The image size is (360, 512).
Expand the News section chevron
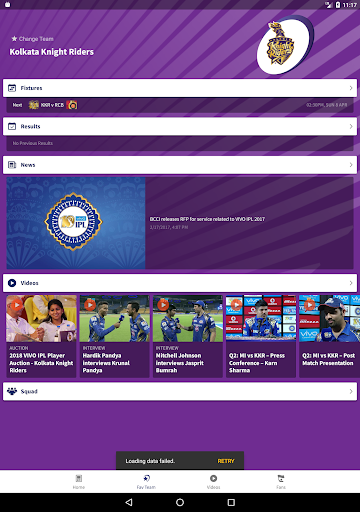pyautogui.click(x=351, y=165)
